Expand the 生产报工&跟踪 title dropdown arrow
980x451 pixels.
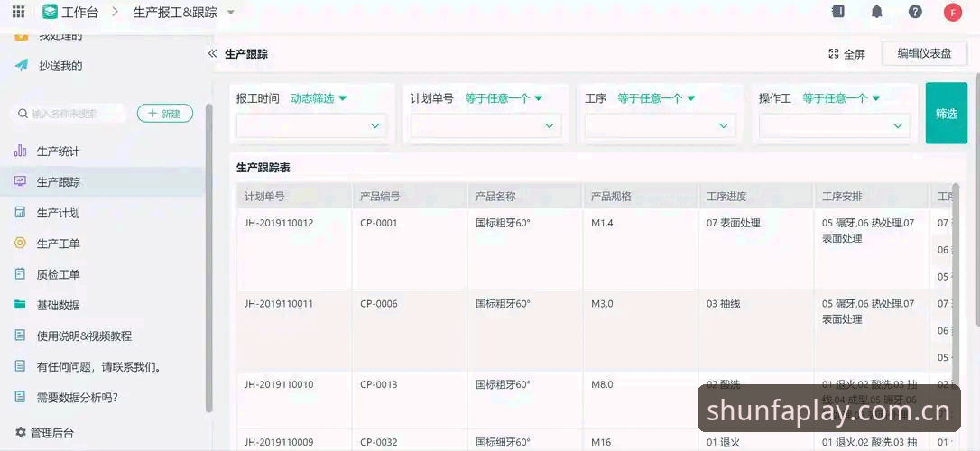231,12
